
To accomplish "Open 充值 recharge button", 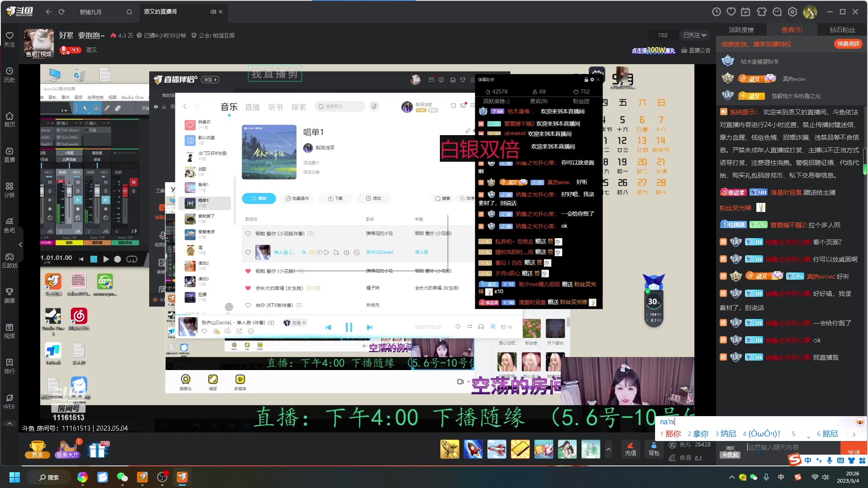I will (630, 449).
